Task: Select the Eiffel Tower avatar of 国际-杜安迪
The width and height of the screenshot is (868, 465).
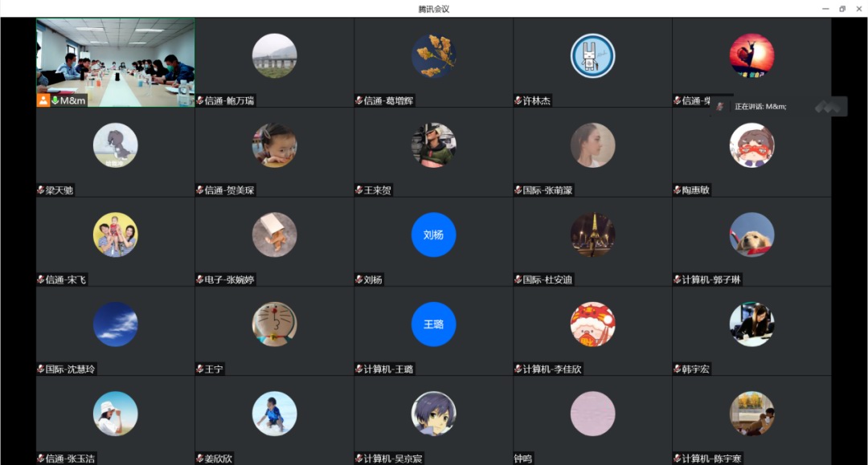Action: pos(592,235)
